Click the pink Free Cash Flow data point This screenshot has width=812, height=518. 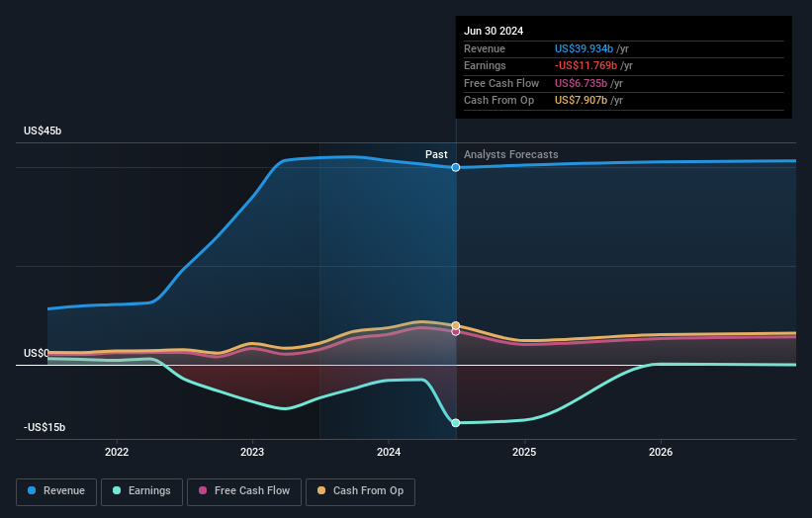(456, 332)
